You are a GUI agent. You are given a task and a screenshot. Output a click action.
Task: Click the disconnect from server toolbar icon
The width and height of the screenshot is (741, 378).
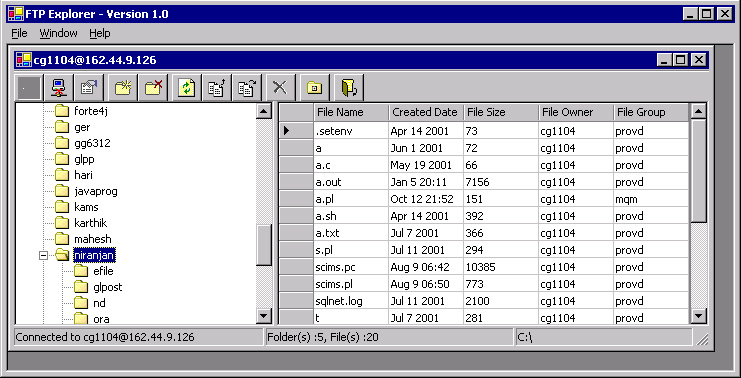[x=59, y=88]
